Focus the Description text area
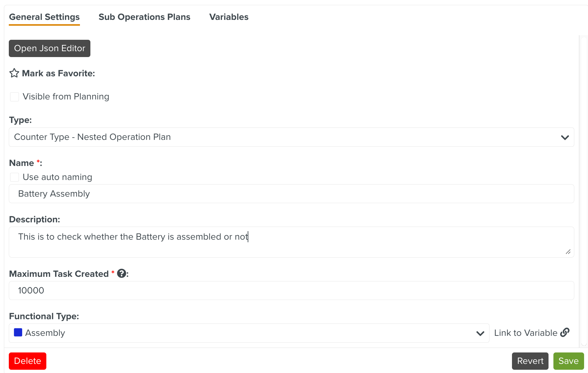This screenshot has width=588, height=373. pyautogui.click(x=291, y=242)
